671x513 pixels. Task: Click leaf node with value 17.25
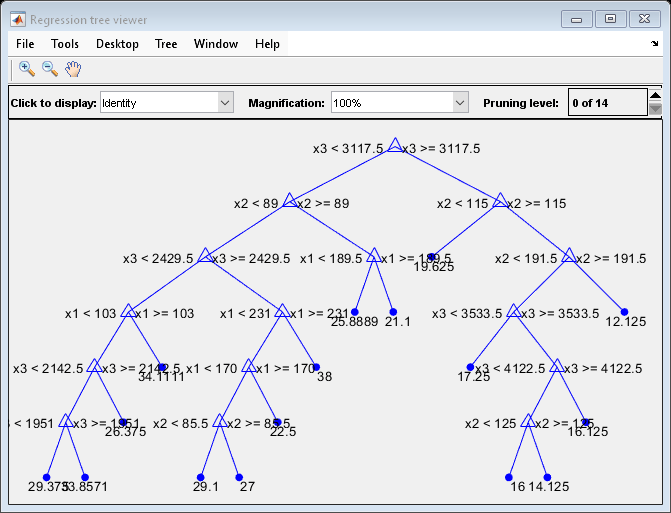pyautogui.click(x=470, y=367)
